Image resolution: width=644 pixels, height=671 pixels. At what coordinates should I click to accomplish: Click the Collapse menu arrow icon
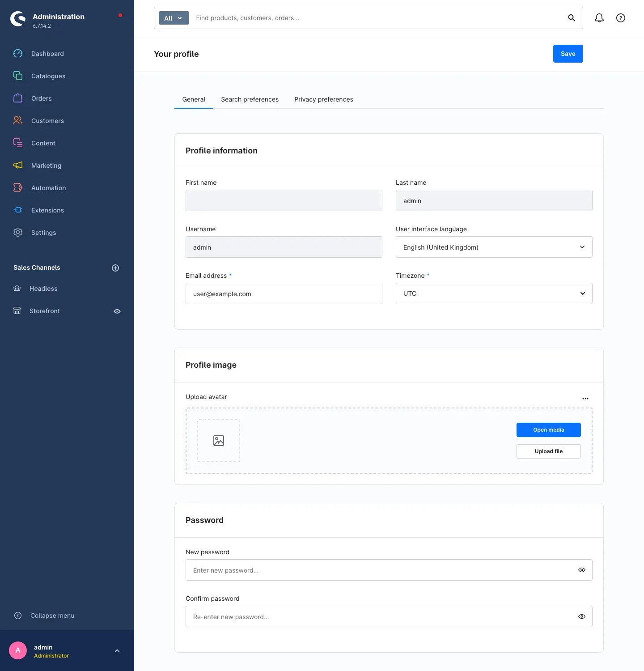(x=18, y=616)
